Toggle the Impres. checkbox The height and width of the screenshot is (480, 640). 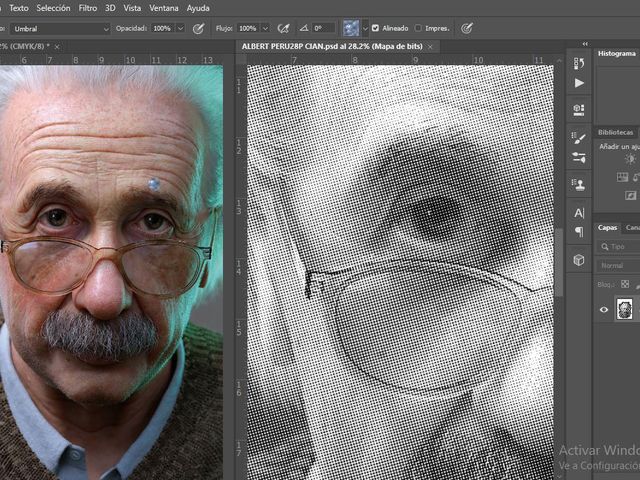(419, 28)
